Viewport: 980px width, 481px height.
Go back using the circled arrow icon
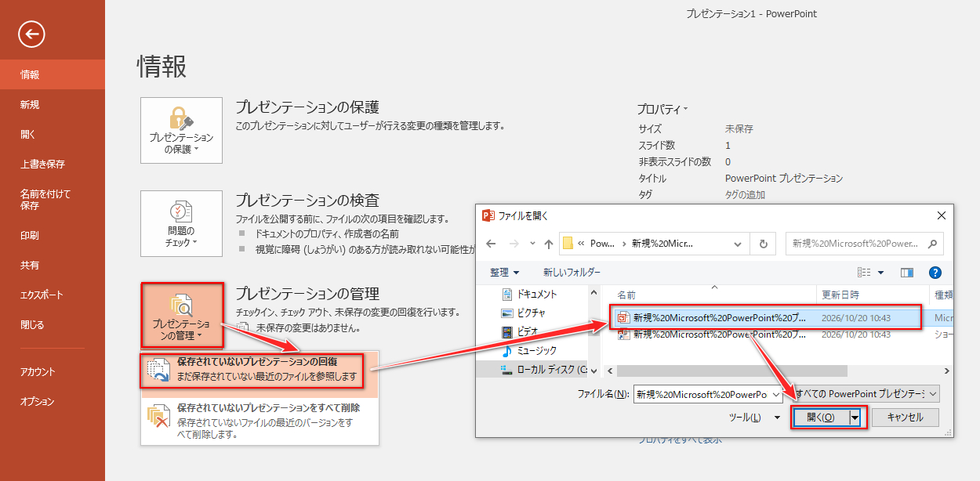click(x=32, y=34)
